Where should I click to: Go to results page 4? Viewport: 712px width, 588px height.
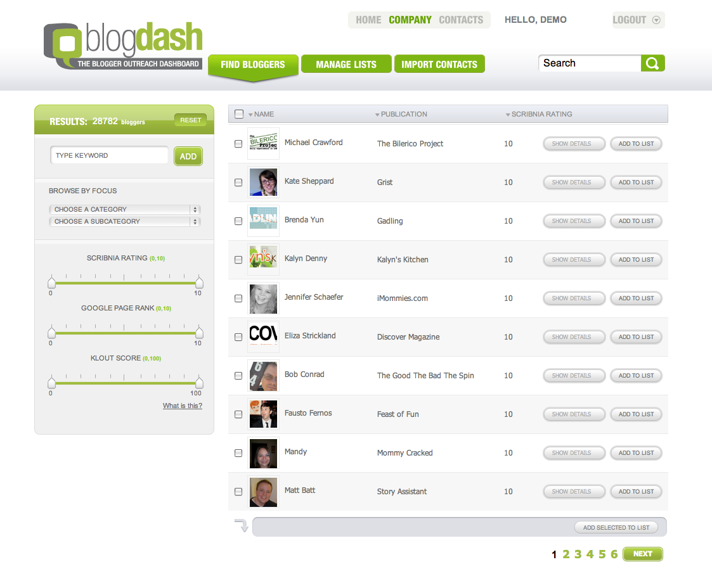(x=590, y=554)
